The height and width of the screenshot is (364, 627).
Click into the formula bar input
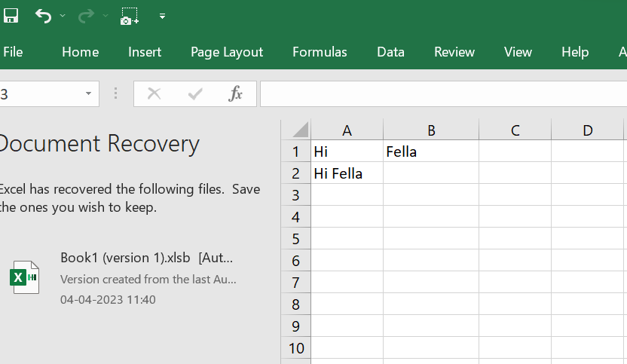coord(443,94)
